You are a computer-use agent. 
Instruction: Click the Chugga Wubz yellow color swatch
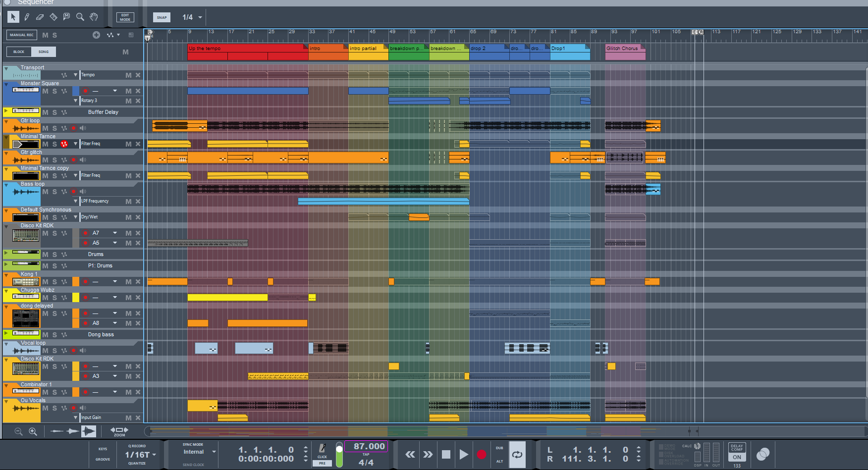click(76, 298)
